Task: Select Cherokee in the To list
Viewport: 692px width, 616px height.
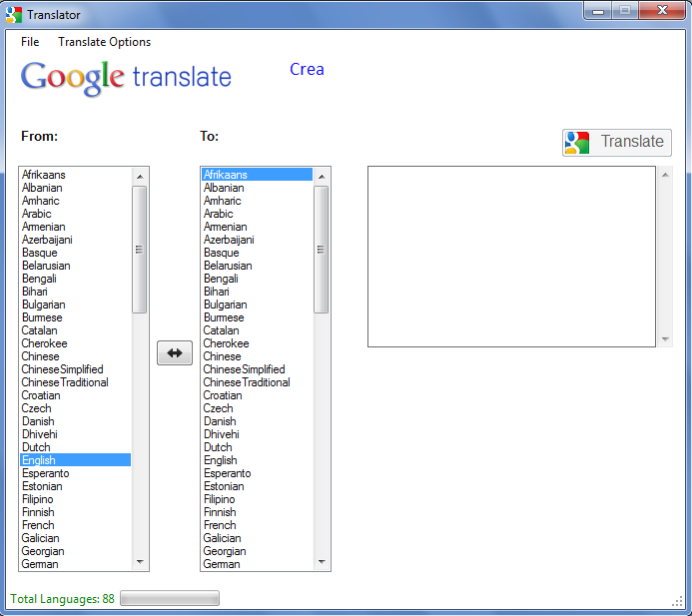Action: tap(258, 343)
